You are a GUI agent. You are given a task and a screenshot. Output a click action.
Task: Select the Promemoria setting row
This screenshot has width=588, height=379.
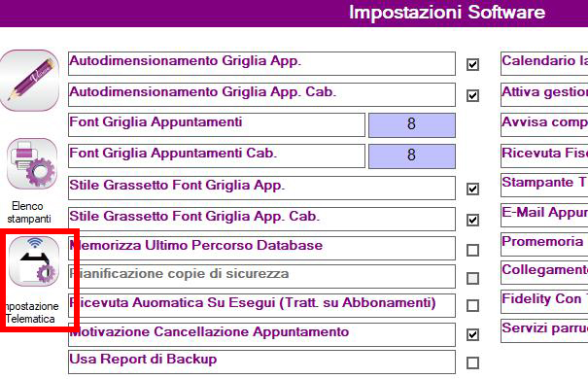pyautogui.click(x=544, y=244)
